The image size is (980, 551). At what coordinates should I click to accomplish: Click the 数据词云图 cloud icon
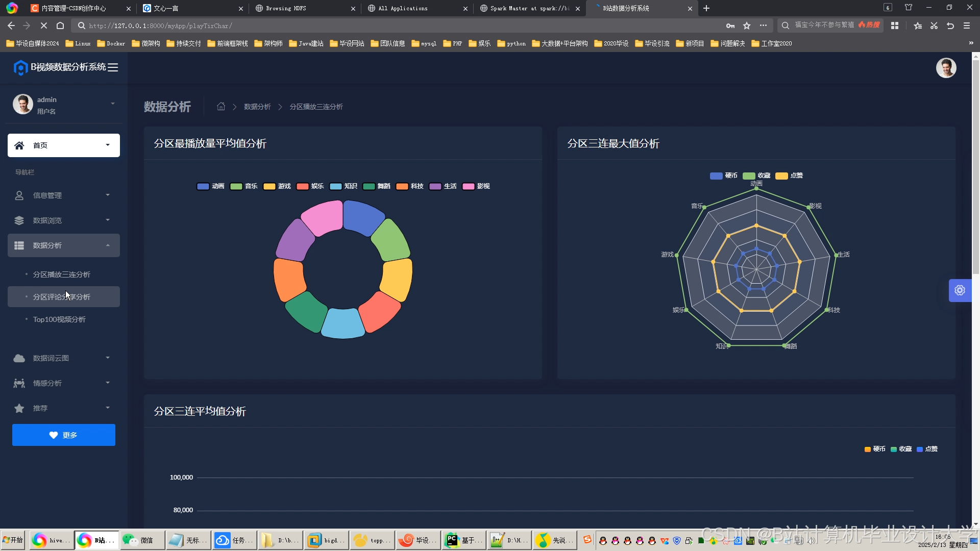click(x=19, y=358)
